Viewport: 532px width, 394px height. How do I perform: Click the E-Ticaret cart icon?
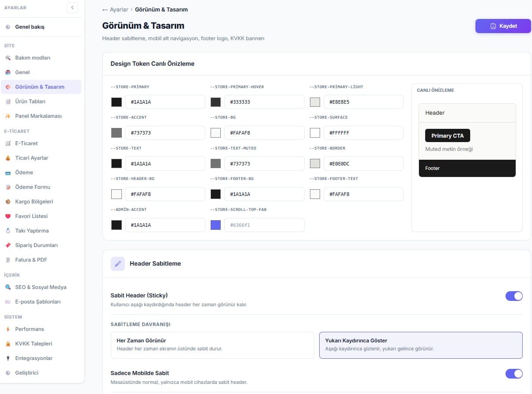(8, 143)
